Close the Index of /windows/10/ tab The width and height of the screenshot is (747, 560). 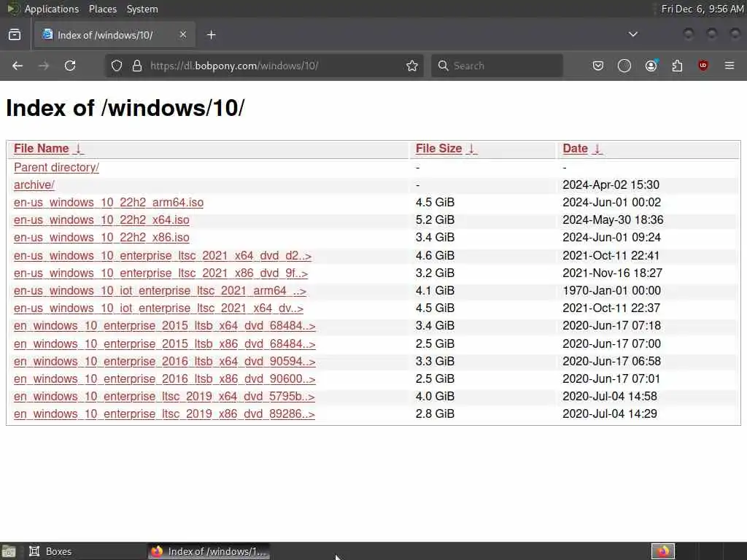pos(183,34)
